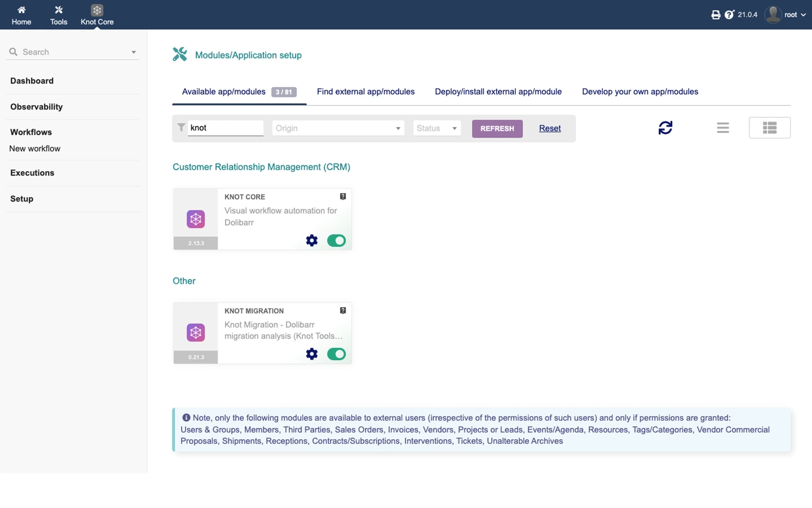Click the circular refresh arrows icon
812x508 pixels.
click(x=665, y=128)
